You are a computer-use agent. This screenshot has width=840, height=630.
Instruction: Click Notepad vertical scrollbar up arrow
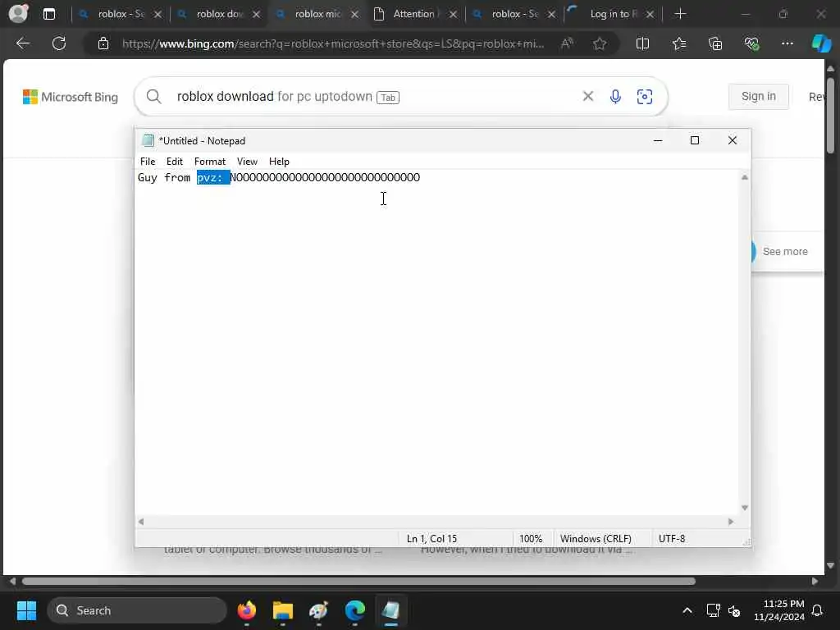coord(744,177)
